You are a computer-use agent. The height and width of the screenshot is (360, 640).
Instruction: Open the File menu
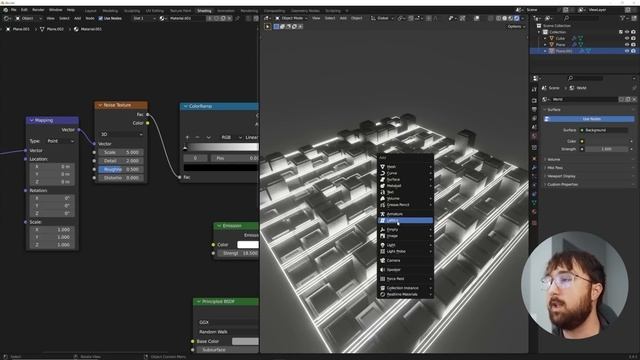[x=13, y=10]
